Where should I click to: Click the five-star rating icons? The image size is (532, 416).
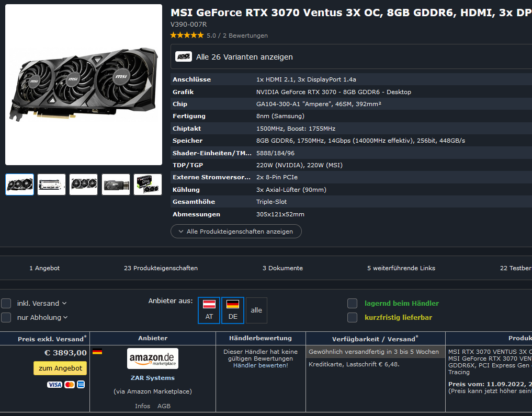click(187, 35)
